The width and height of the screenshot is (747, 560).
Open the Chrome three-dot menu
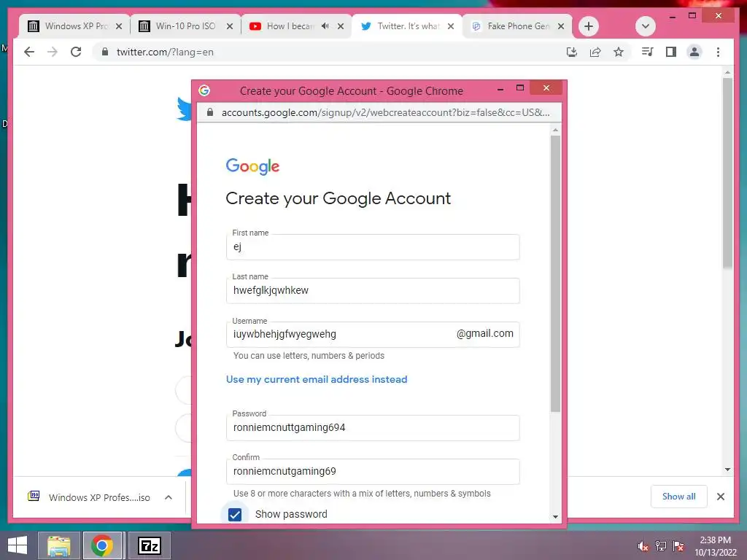tap(718, 52)
